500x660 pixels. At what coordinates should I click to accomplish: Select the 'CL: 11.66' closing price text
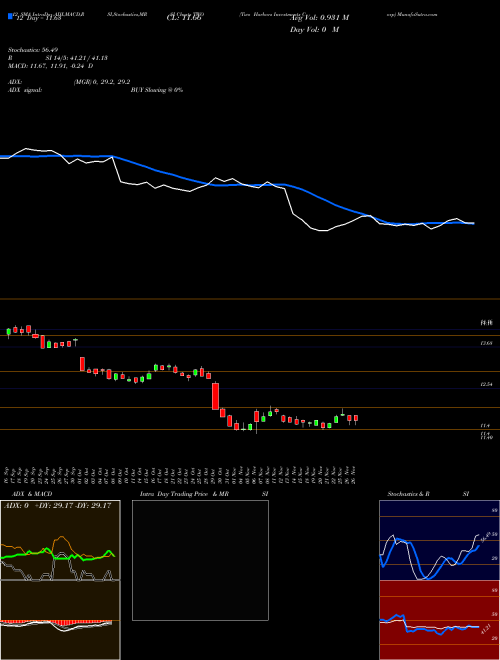pos(183,18)
